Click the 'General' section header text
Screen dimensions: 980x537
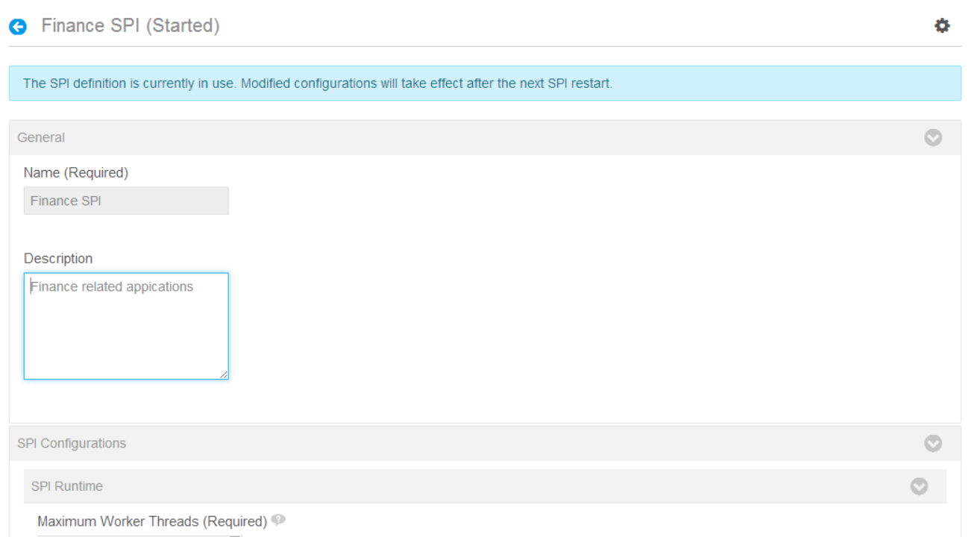click(41, 138)
